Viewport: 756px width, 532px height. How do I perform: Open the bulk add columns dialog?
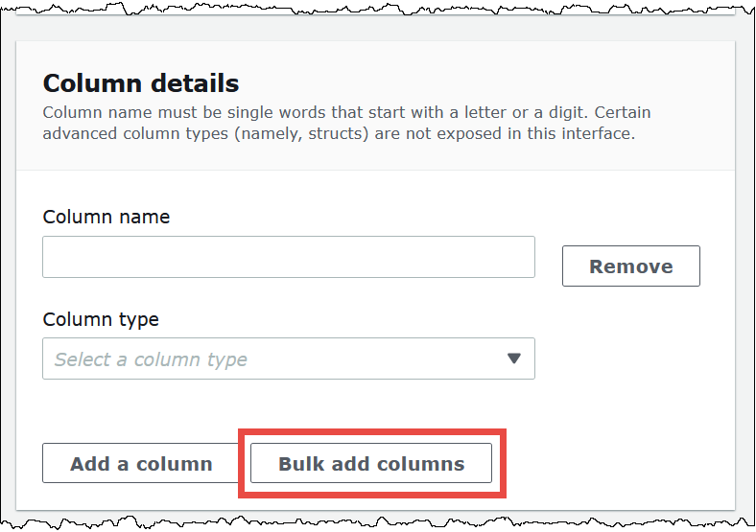pyautogui.click(x=371, y=463)
